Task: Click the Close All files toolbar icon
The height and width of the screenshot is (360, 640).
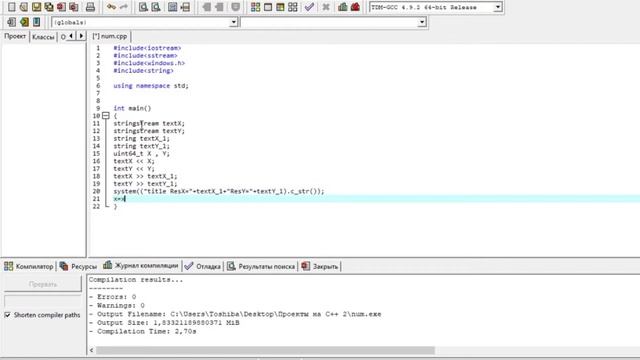Action: click(74, 7)
